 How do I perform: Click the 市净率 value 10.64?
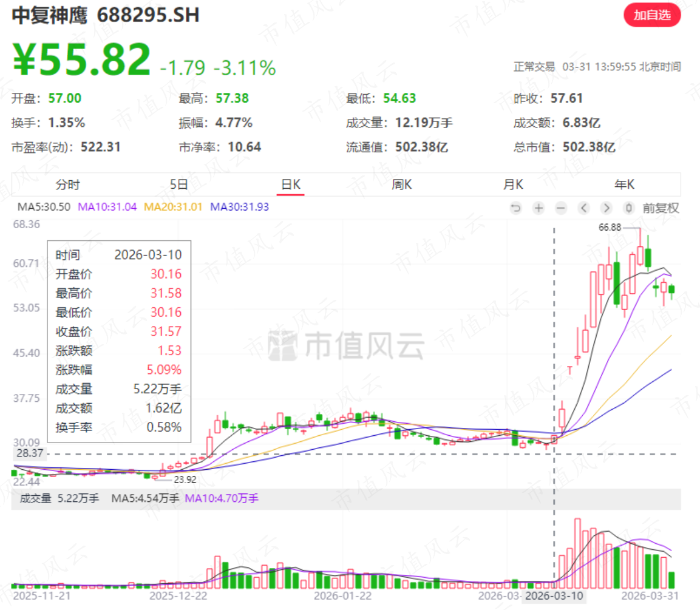(x=244, y=147)
